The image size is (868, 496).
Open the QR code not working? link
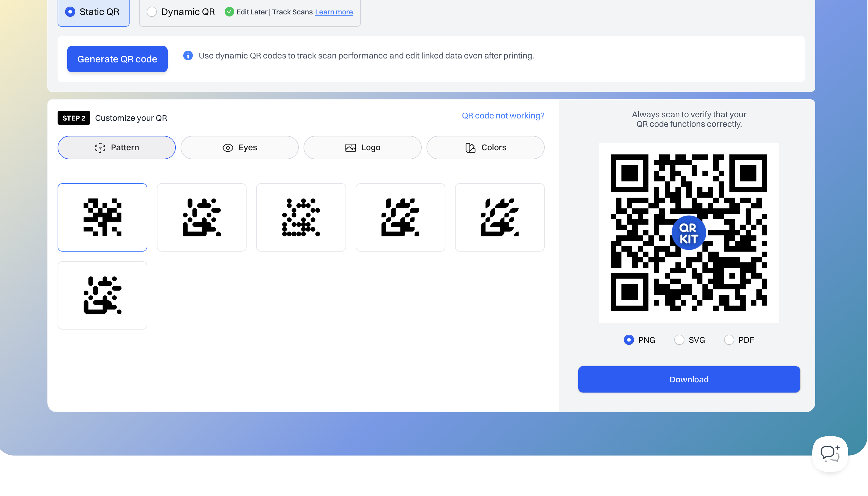pos(503,116)
